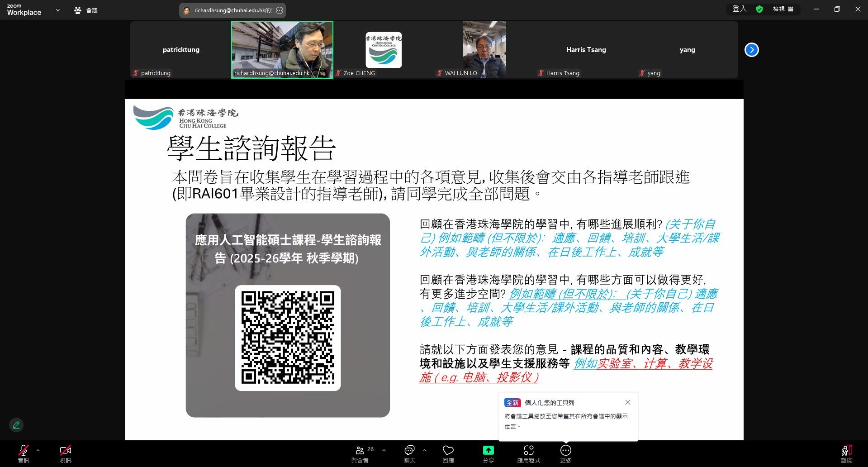Dismiss the customize toolbar tooltip
This screenshot has height=467, width=868.
point(627,402)
